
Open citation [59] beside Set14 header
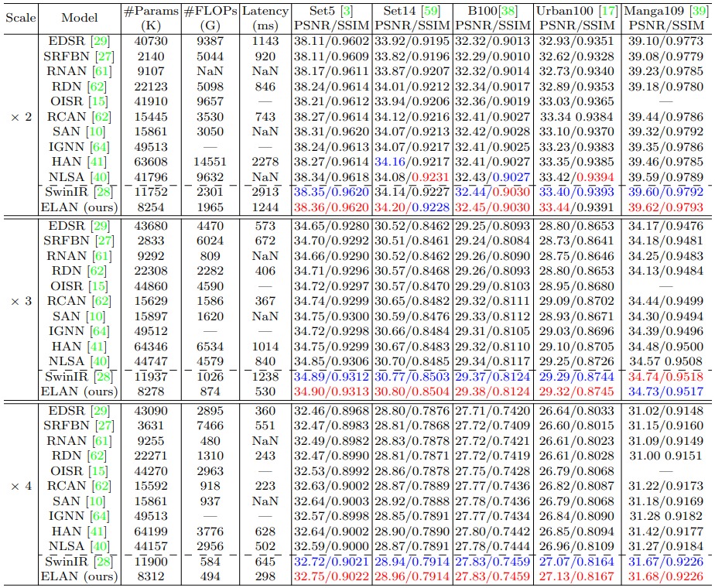click(429, 11)
